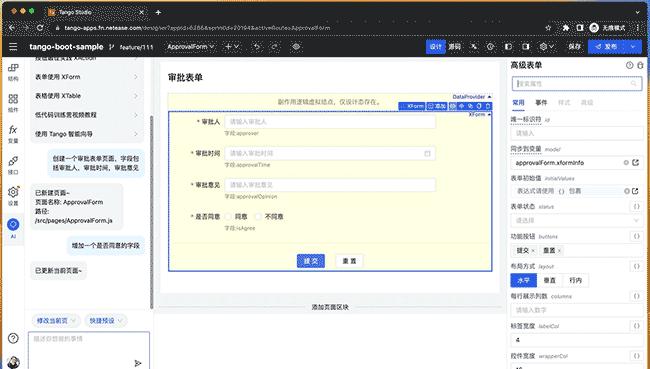Viewport: 650px width, 369px height.
Task: Toggle expression mode for 每行展示列数 columns
Action: [636, 296]
